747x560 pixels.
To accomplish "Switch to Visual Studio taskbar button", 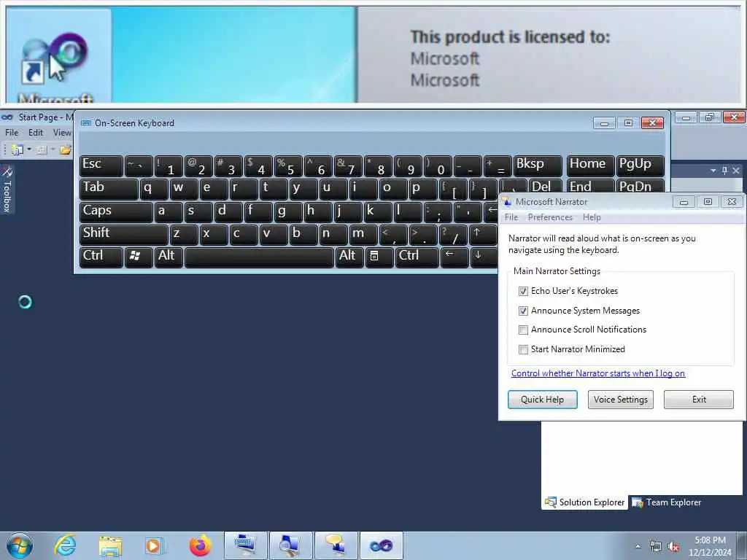I will coord(381,545).
